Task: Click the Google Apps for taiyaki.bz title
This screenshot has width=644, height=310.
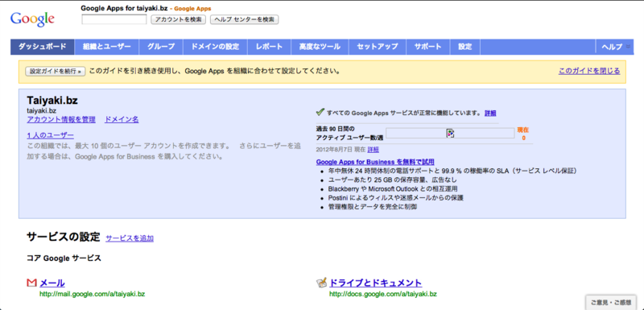Action: click(124, 8)
